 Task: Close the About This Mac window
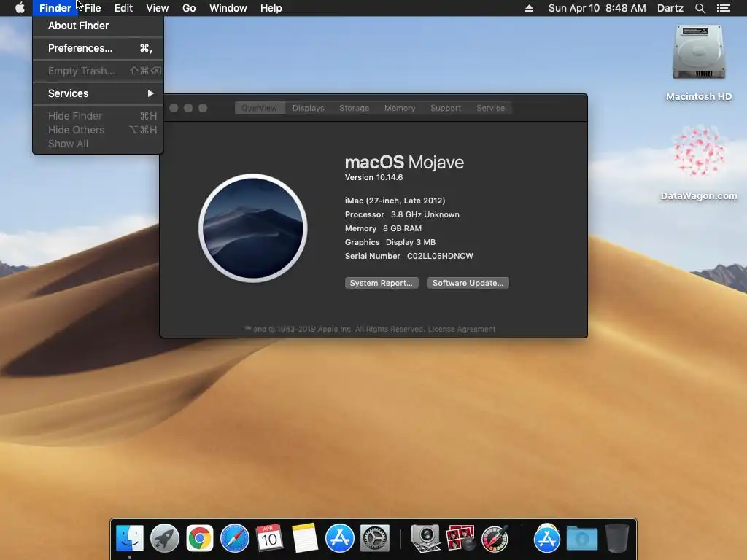click(x=174, y=108)
